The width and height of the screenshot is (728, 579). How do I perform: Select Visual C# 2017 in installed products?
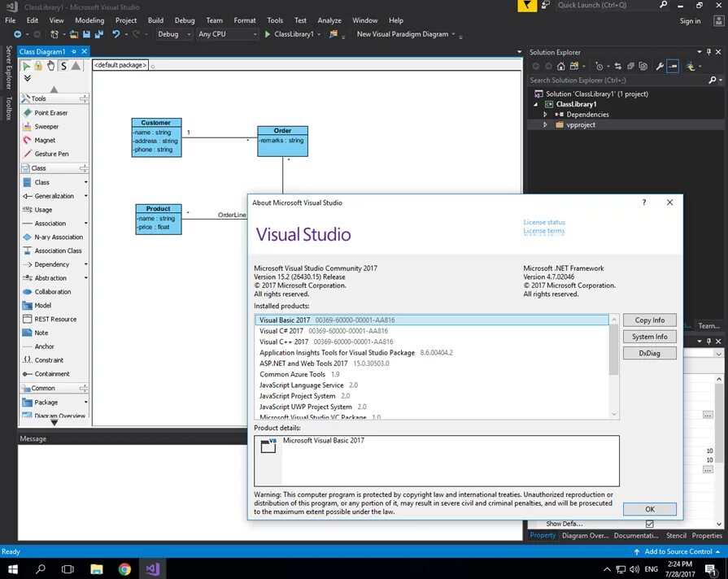pyautogui.click(x=432, y=331)
